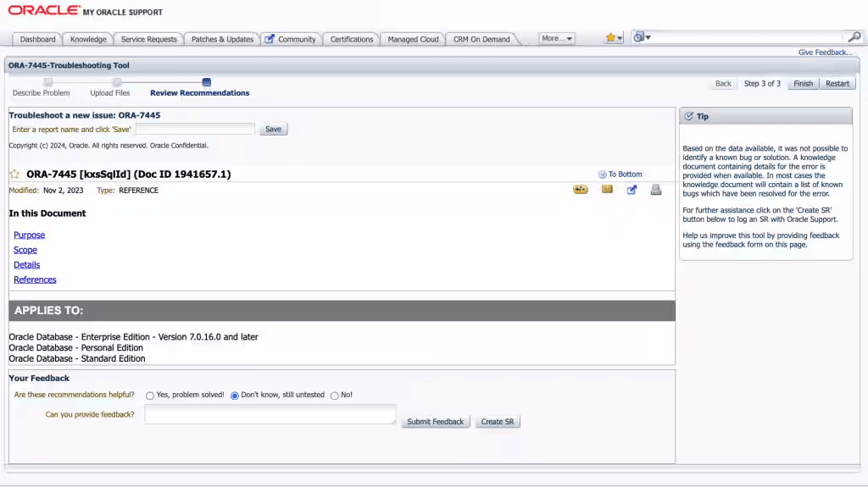Jump to the Scope section link

click(x=25, y=250)
